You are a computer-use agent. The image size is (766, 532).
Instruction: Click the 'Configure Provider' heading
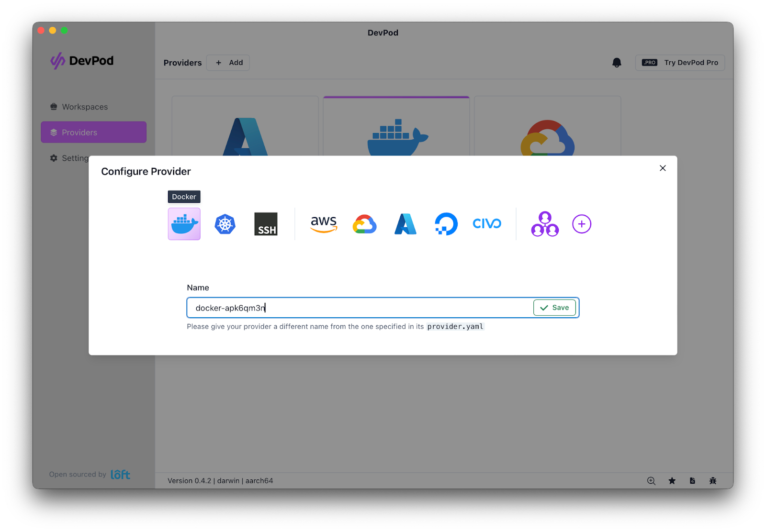(x=146, y=171)
